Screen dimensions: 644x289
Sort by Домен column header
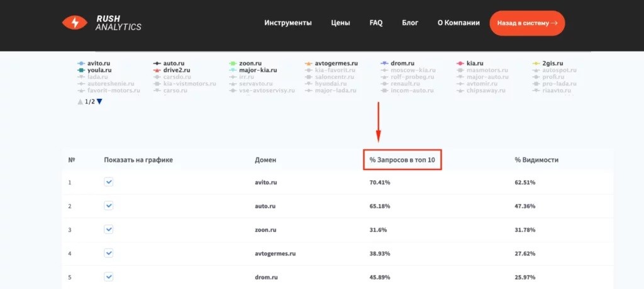click(x=265, y=160)
